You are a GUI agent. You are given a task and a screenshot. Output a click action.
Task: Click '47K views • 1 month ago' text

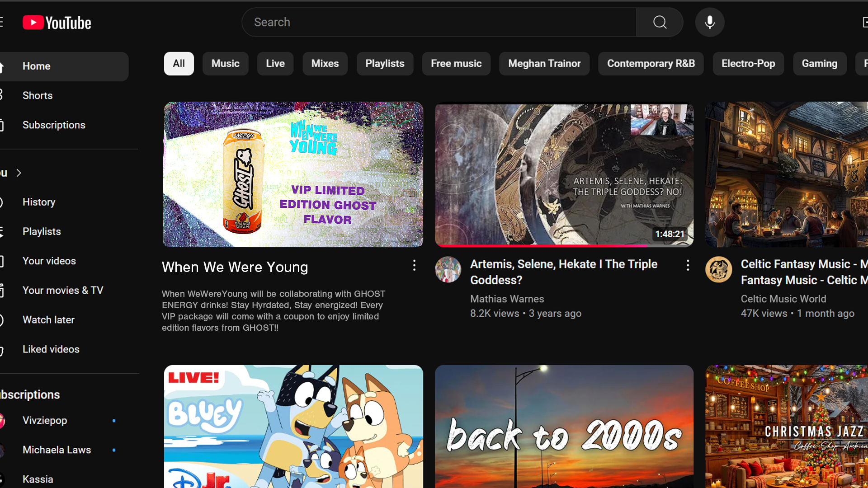pos(797,314)
